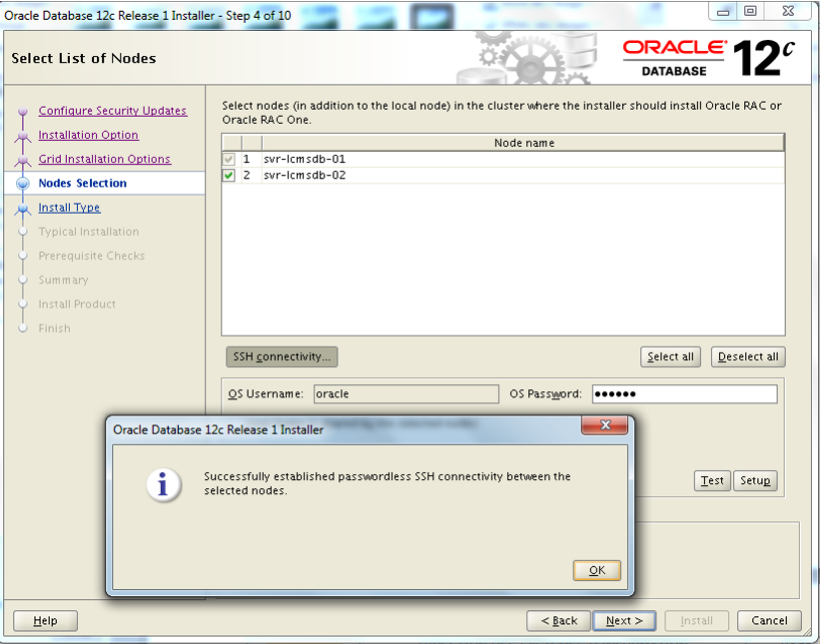
Task: Maximize the installer window
Action: 750,11
